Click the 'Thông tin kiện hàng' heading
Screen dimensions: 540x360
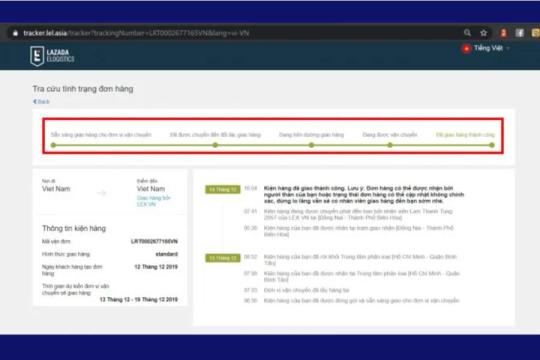point(74,228)
